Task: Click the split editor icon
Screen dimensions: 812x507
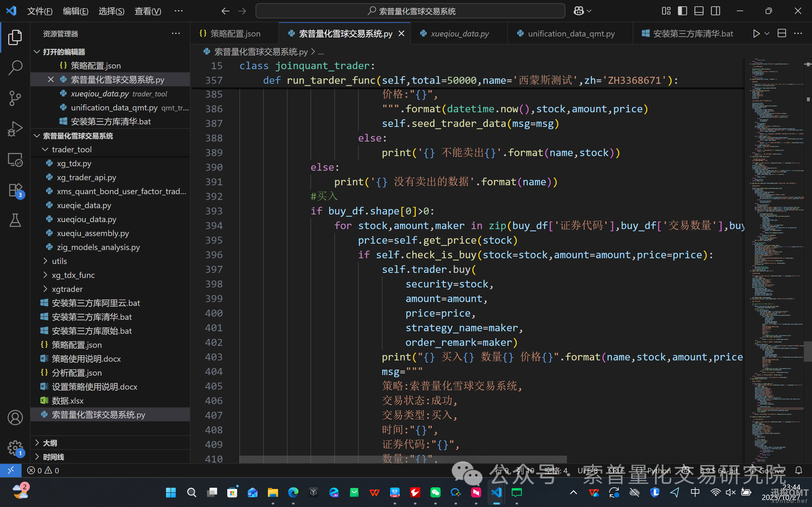Action: click(x=782, y=34)
